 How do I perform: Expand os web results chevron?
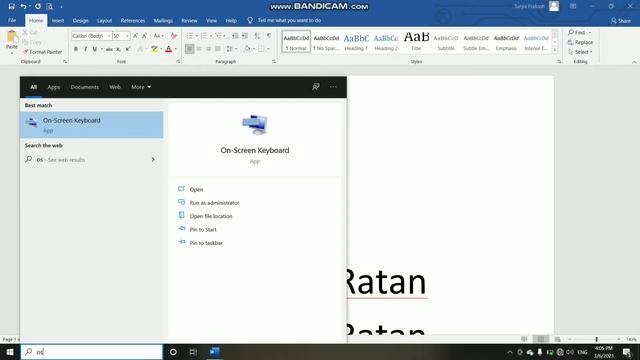click(x=153, y=160)
